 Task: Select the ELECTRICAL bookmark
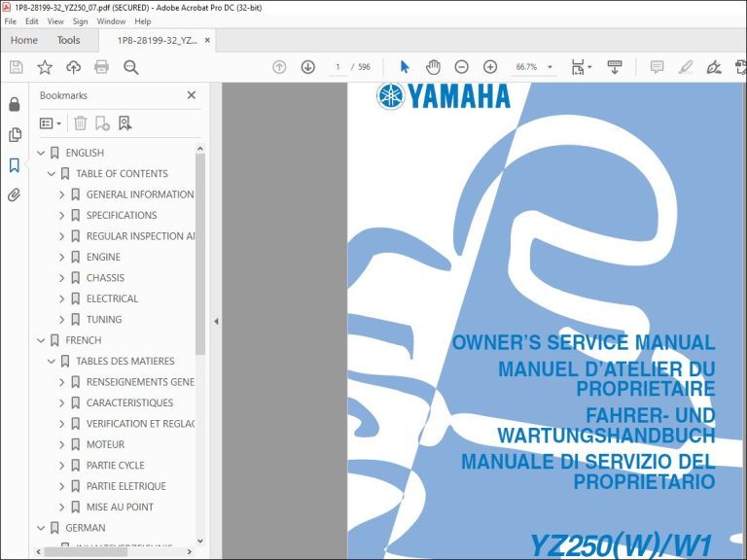pos(112,299)
